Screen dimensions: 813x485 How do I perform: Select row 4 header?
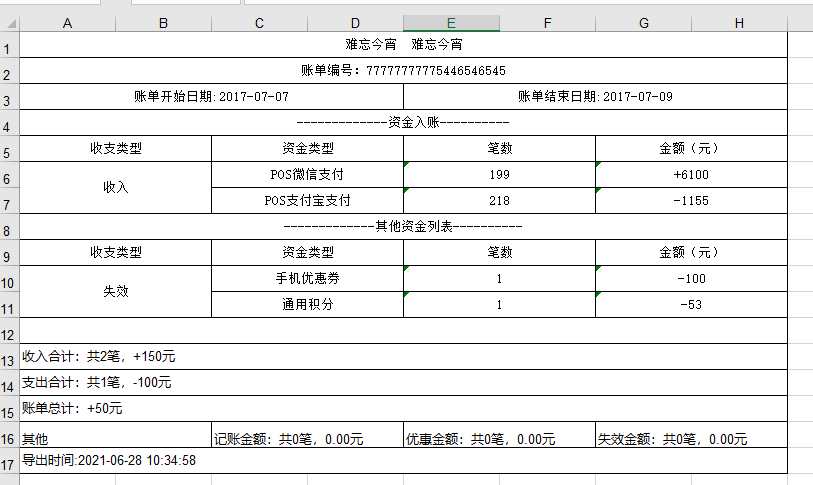point(9,122)
